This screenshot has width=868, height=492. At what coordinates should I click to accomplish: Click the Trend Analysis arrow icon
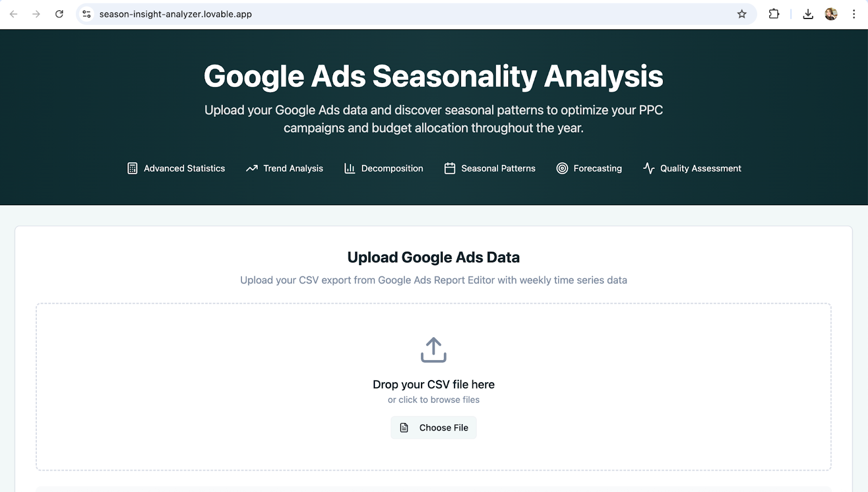(252, 168)
